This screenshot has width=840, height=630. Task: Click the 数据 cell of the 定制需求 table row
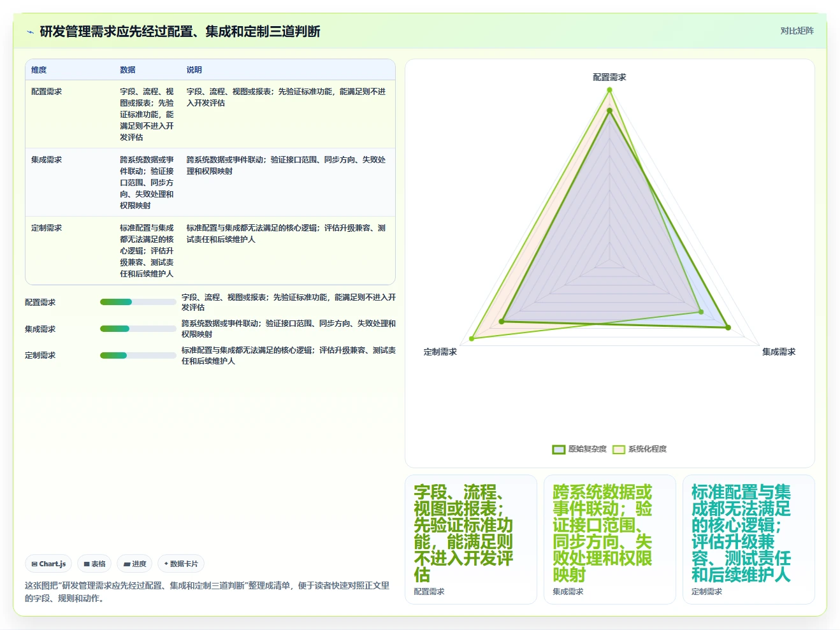[147, 251]
